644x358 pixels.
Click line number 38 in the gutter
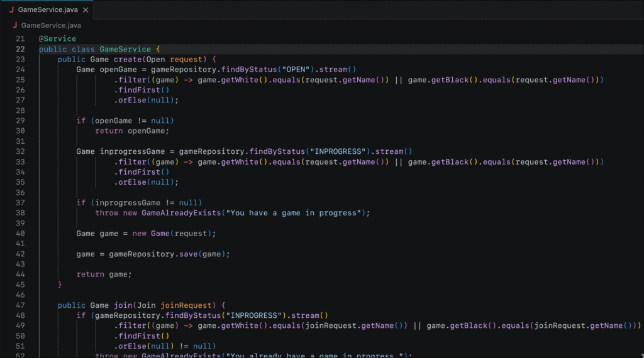(20, 214)
